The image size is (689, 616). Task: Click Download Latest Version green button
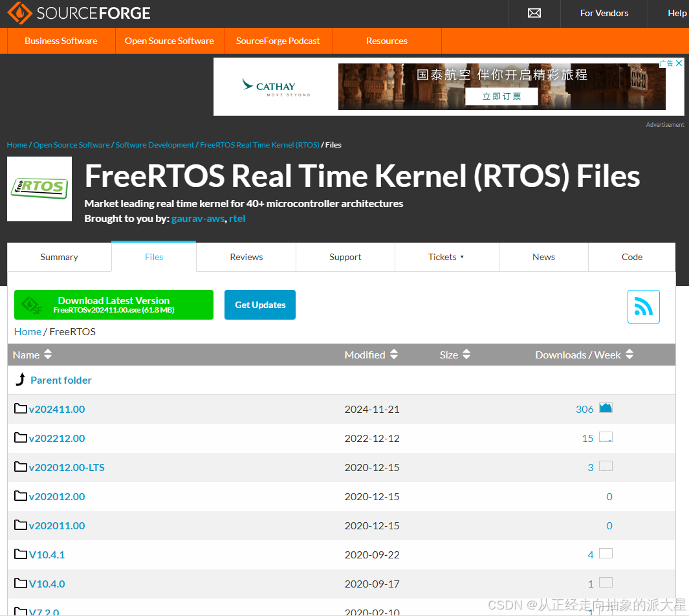click(x=114, y=305)
